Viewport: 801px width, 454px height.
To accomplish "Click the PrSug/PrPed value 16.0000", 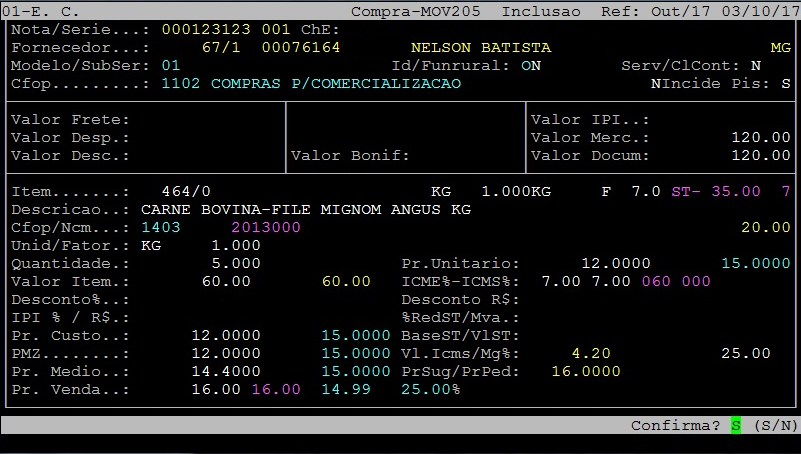I will tap(586, 372).
